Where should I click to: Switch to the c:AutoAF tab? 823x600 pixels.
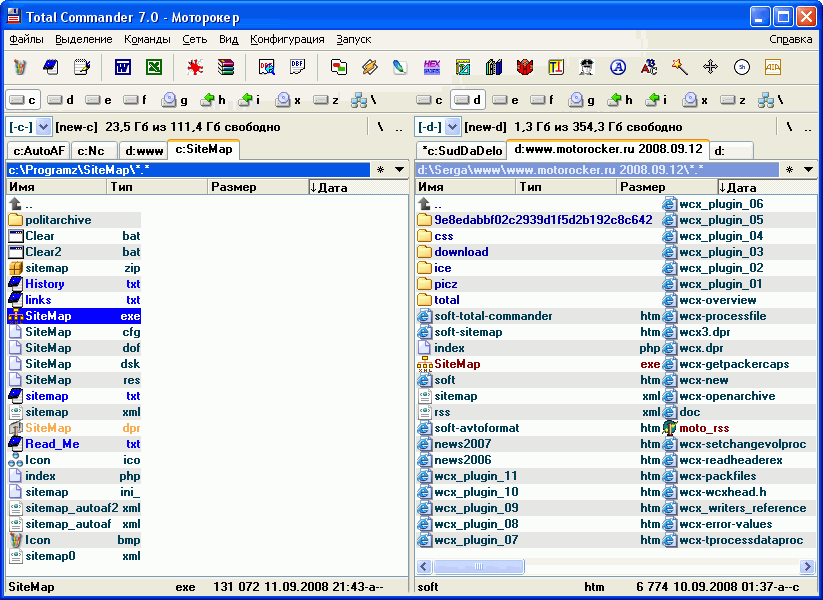pos(39,151)
